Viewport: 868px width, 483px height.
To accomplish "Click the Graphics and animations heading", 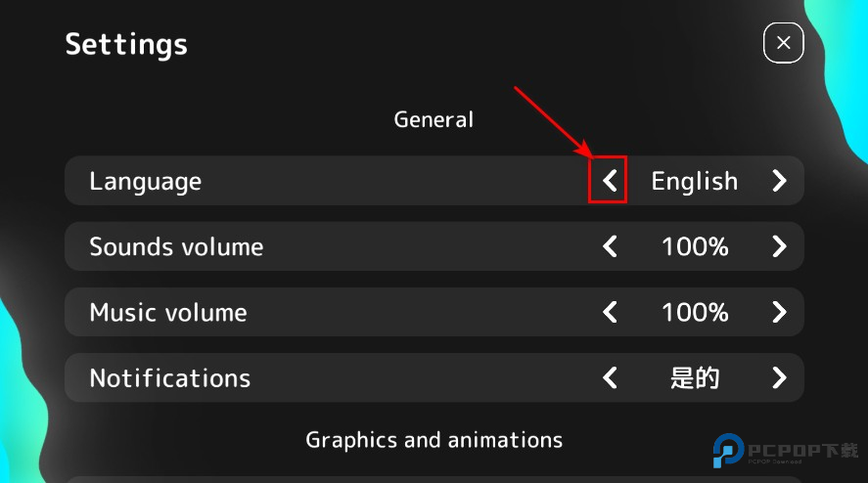I will click(x=434, y=440).
